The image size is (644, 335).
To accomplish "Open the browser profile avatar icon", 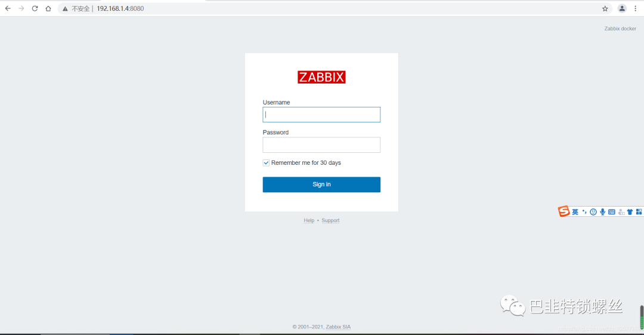I will click(x=622, y=8).
